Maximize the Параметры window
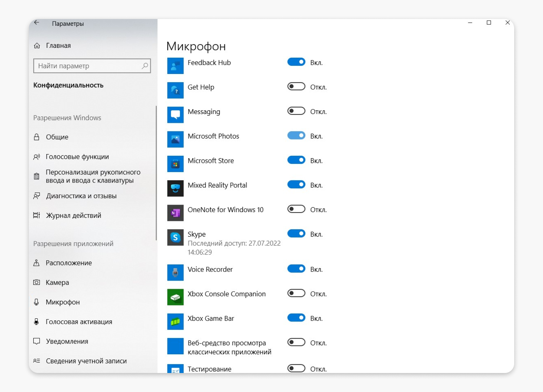This screenshot has width=543, height=392. tap(489, 23)
